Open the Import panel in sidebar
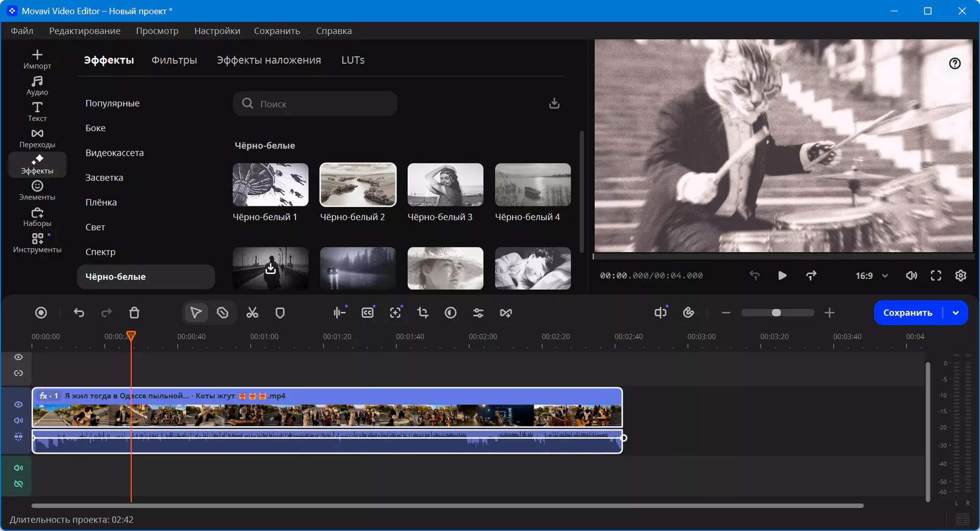Viewport: 980px width, 531px height. click(37, 59)
